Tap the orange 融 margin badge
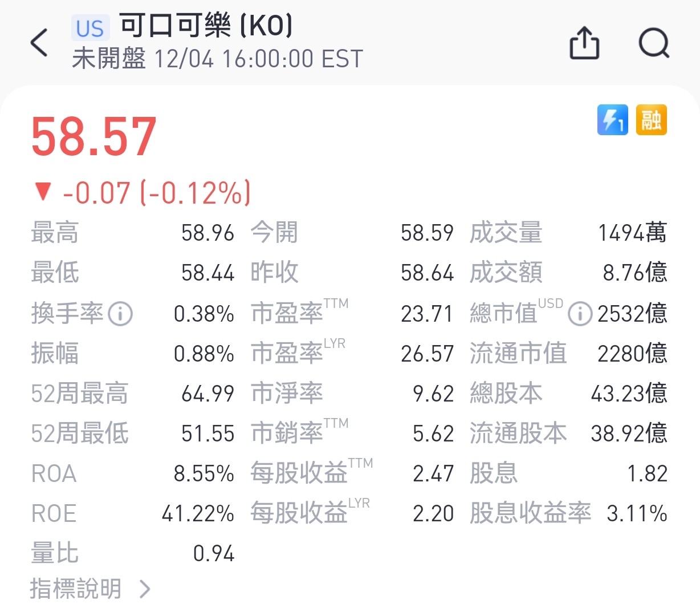This screenshot has height=608, width=700. [651, 120]
